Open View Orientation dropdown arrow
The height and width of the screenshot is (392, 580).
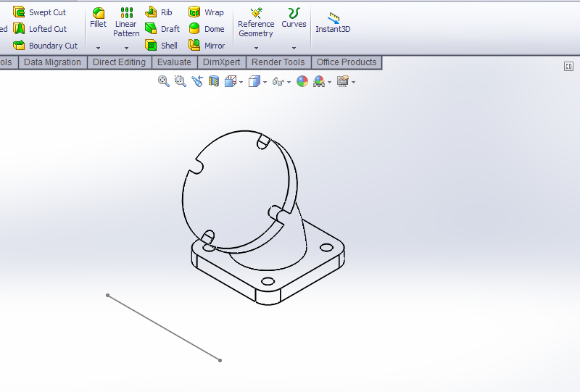(x=241, y=82)
